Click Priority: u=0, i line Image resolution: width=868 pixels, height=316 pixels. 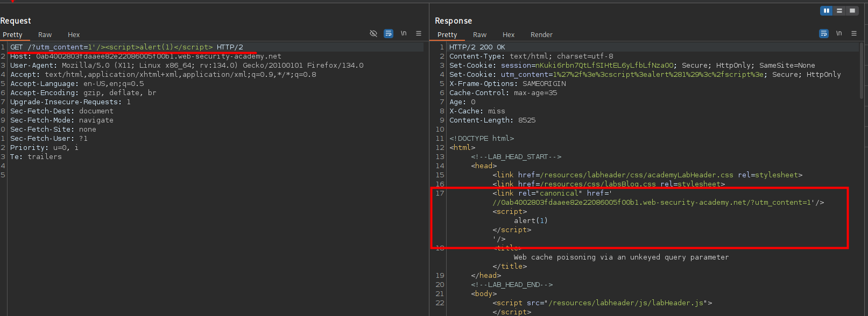[44, 148]
